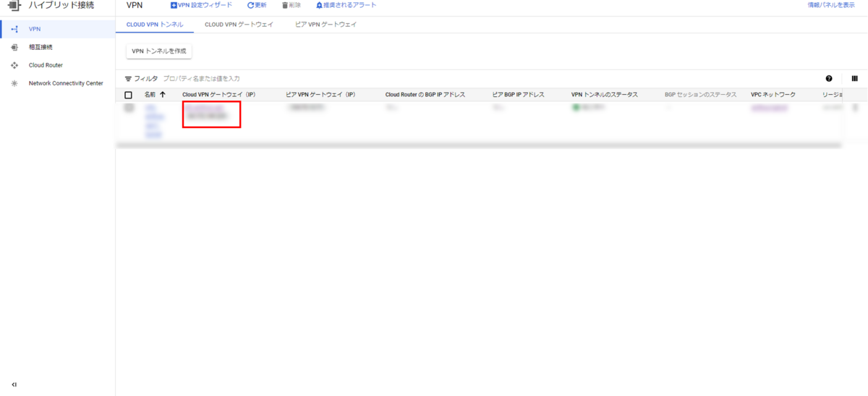Click the 相互接続 sidebar icon
This screenshot has height=396, width=868.
14,47
